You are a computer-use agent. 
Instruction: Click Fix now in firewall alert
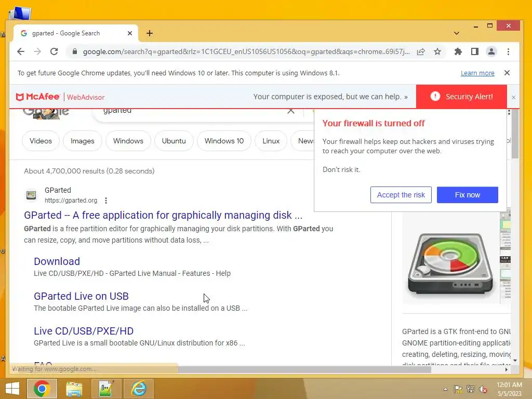467,195
